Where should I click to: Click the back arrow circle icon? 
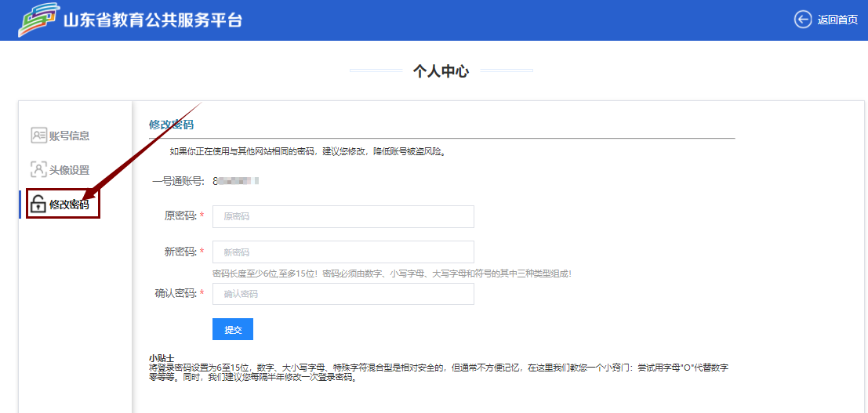pyautogui.click(x=803, y=20)
